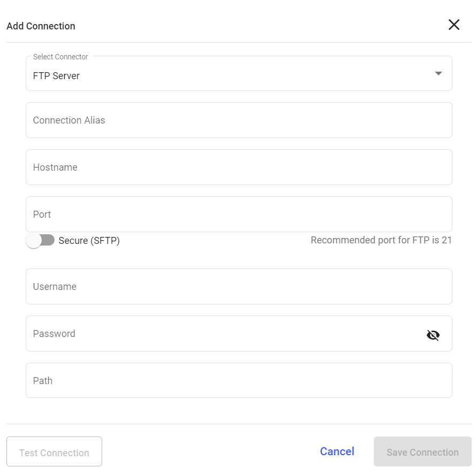Viewport: 476px width, 475px height.
Task: Click the recommended FTP port hint text
Action: [381, 240]
